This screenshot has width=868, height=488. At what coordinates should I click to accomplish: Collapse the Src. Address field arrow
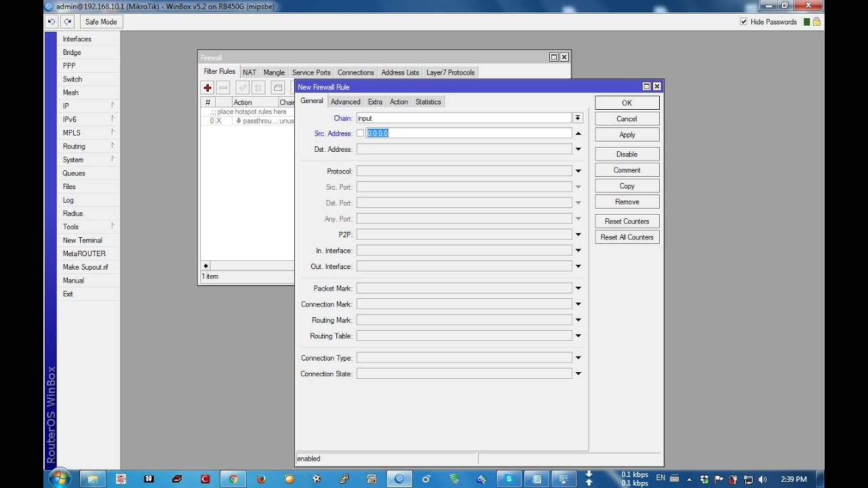(578, 134)
